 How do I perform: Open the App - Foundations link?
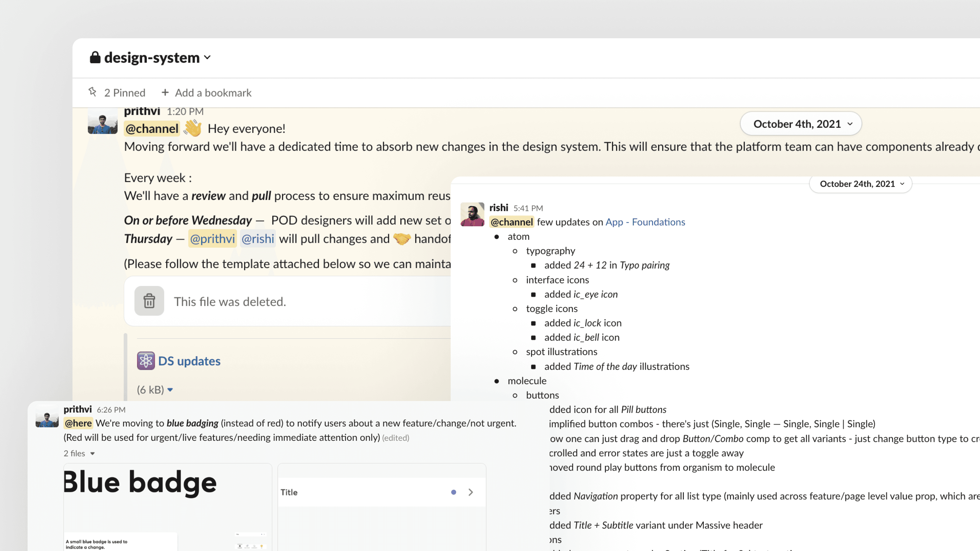[645, 222]
